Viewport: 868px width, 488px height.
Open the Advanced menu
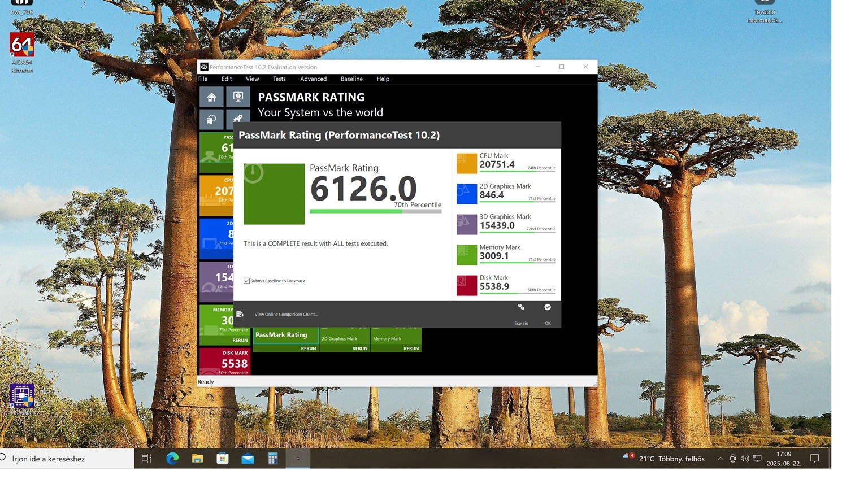point(314,79)
